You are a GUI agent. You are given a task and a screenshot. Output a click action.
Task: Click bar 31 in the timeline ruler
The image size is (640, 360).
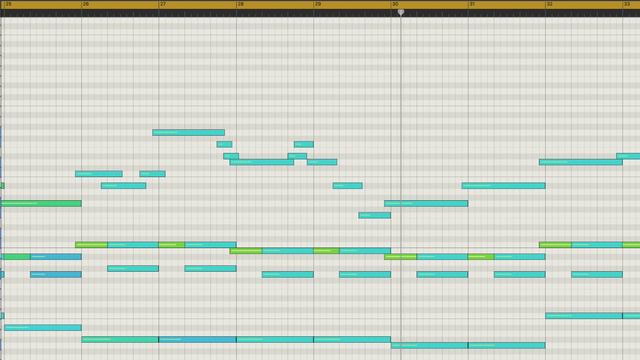tap(472, 4)
